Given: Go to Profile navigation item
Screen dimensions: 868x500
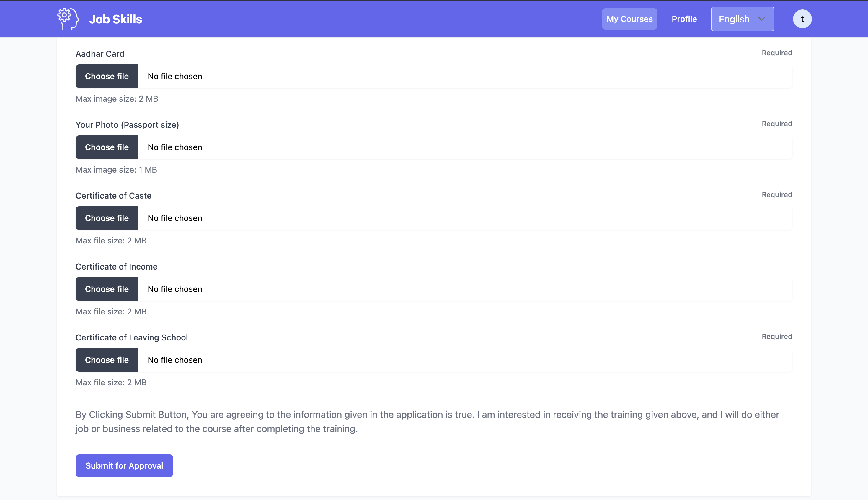Looking at the screenshot, I should coord(684,19).
